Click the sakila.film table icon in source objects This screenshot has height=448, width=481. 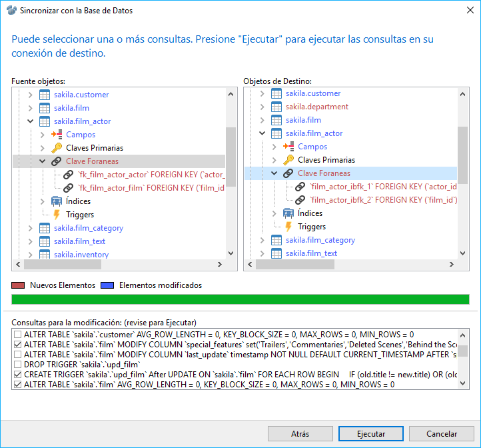coord(45,108)
